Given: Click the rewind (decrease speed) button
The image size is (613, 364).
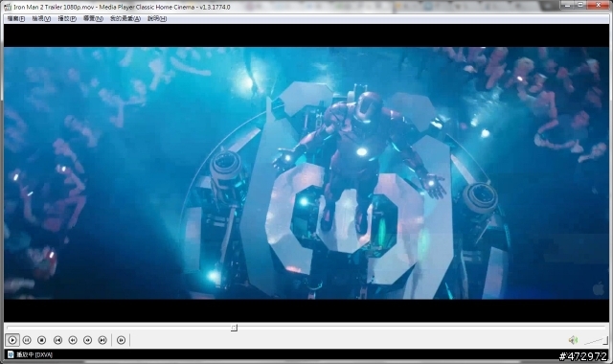Looking at the screenshot, I should coord(73,340).
